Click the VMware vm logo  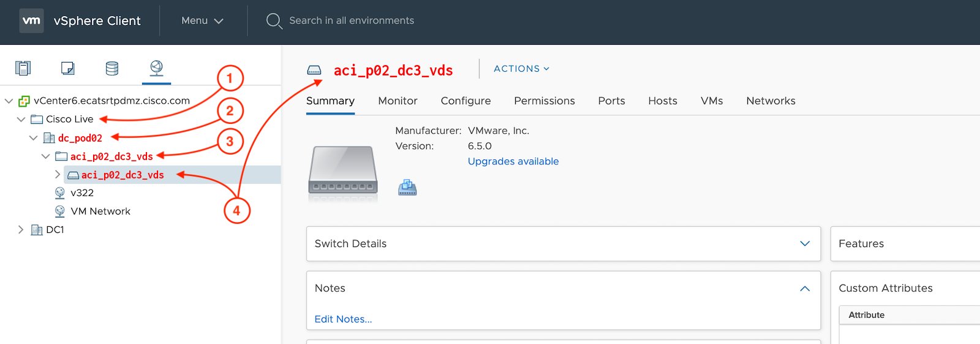pyautogui.click(x=32, y=21)
